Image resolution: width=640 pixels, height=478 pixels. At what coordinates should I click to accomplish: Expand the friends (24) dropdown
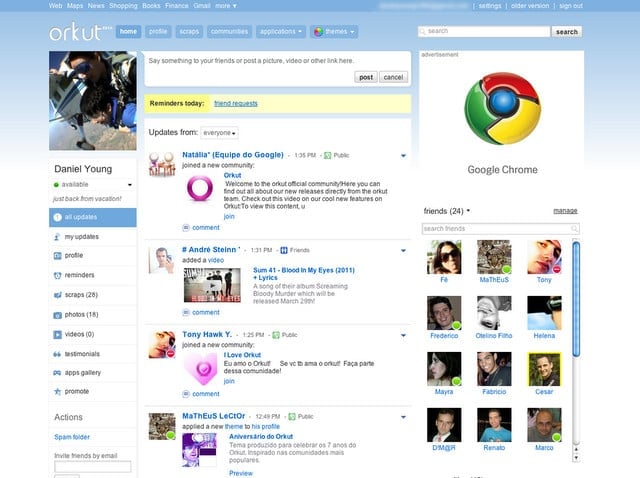click(468, 211)
